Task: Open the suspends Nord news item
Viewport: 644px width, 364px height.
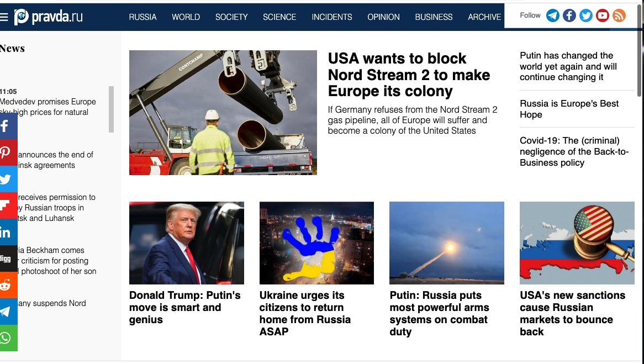Action: click(x=52, y=303)
